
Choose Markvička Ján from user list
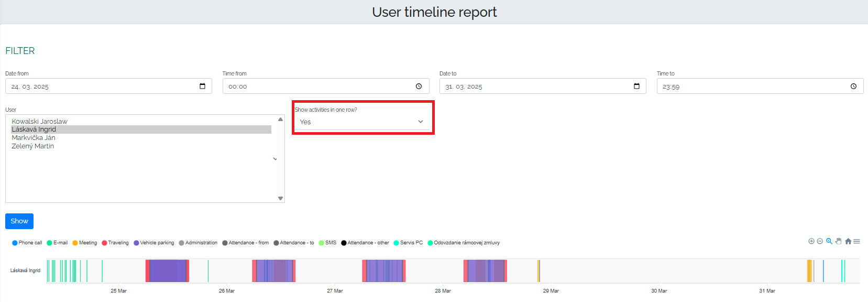tap(34, 137)
